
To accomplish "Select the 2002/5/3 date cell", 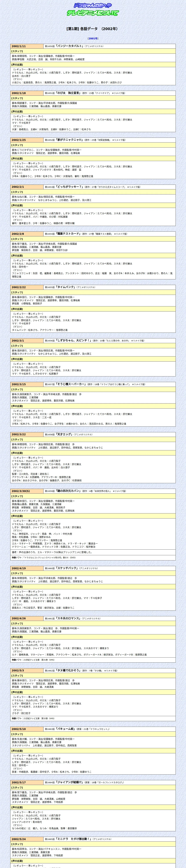I will click(27, 670).
